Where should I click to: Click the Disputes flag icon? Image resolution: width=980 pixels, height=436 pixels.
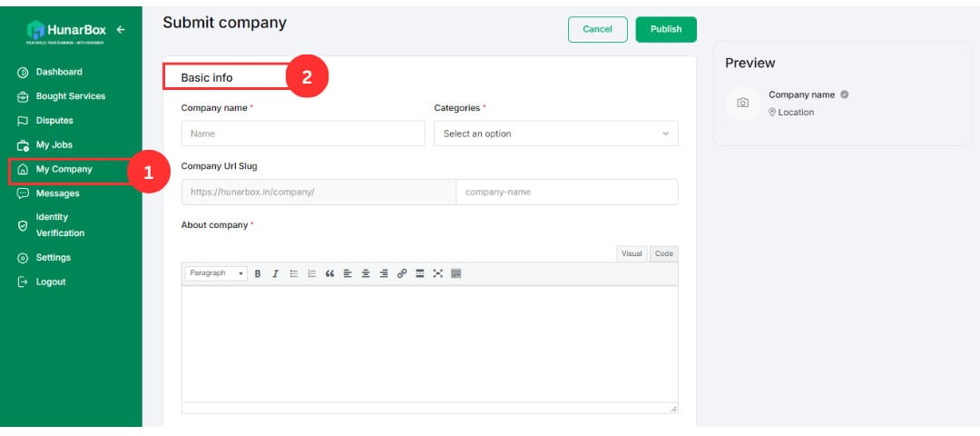click(23, 121)
